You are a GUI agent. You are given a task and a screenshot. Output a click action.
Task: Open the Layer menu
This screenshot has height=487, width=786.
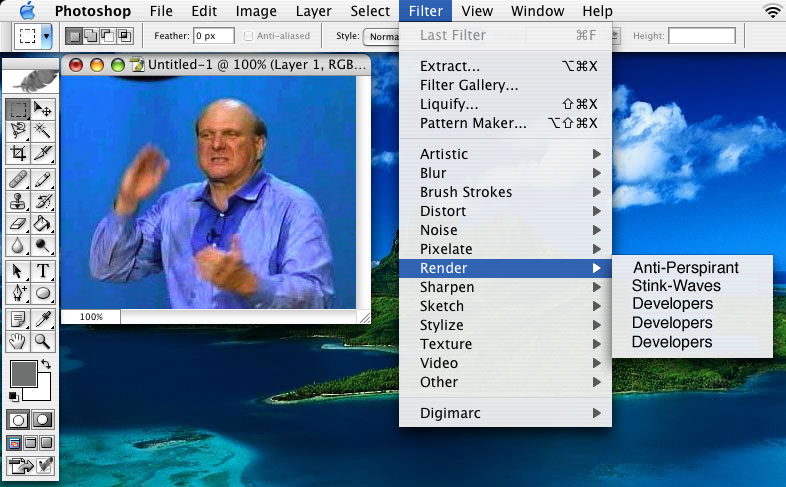313,11
